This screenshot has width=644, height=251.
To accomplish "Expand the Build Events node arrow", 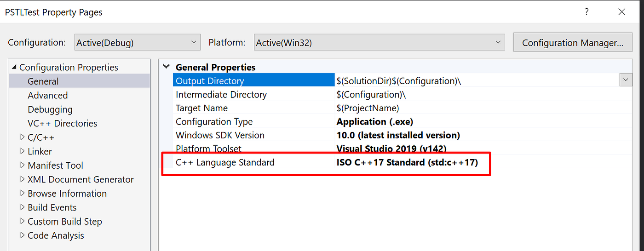I will coord(23,207).
